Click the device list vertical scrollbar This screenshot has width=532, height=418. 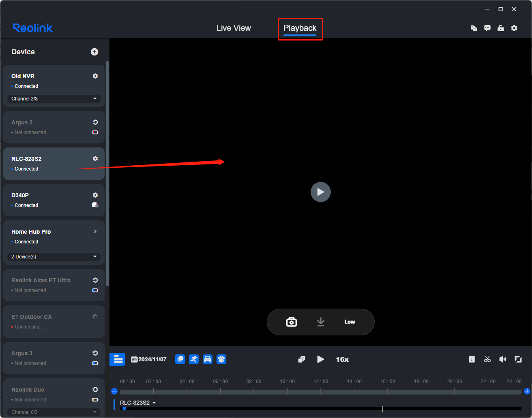(107, 173)
